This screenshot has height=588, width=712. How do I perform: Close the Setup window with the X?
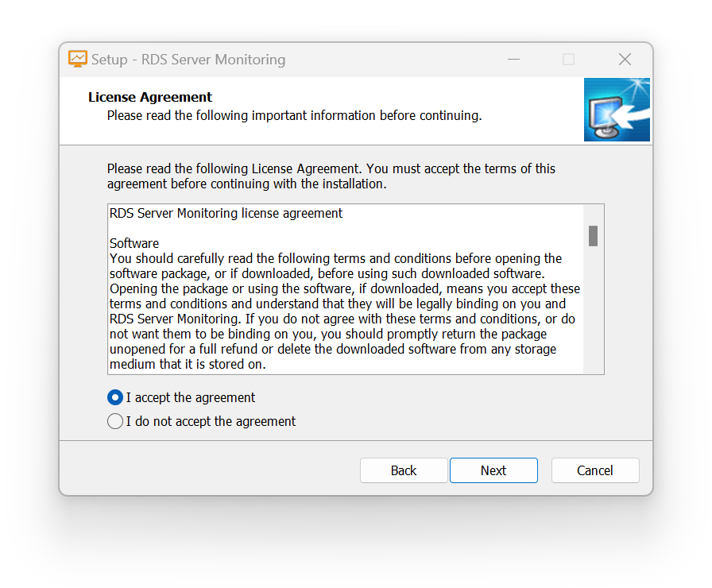click(625, 59)
